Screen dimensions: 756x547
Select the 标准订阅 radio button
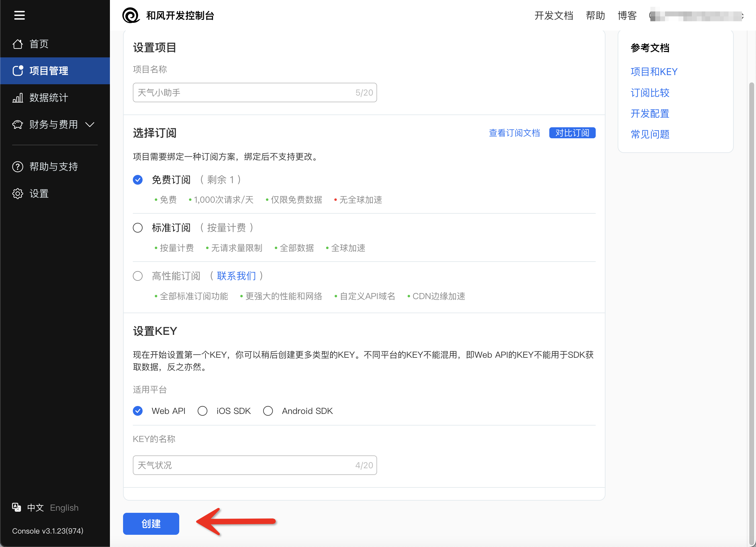138,228
